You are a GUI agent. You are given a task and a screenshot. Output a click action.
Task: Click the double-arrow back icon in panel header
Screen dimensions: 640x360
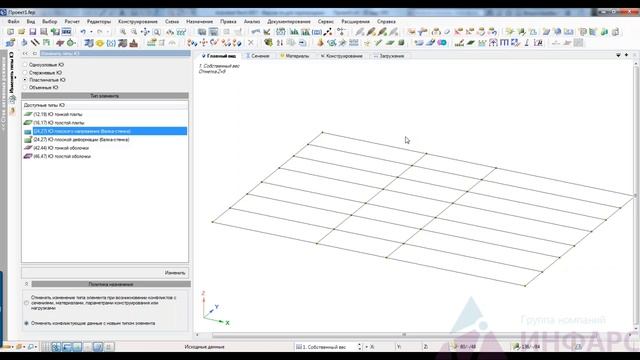25,53
